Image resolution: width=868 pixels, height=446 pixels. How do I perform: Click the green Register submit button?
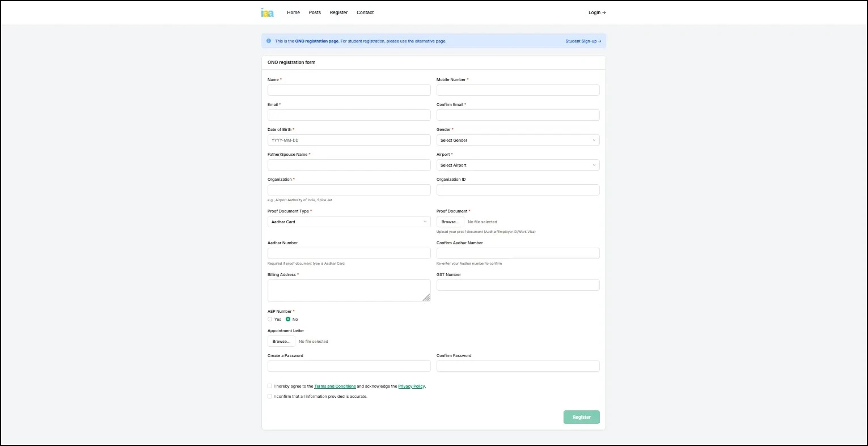(581, 417)
